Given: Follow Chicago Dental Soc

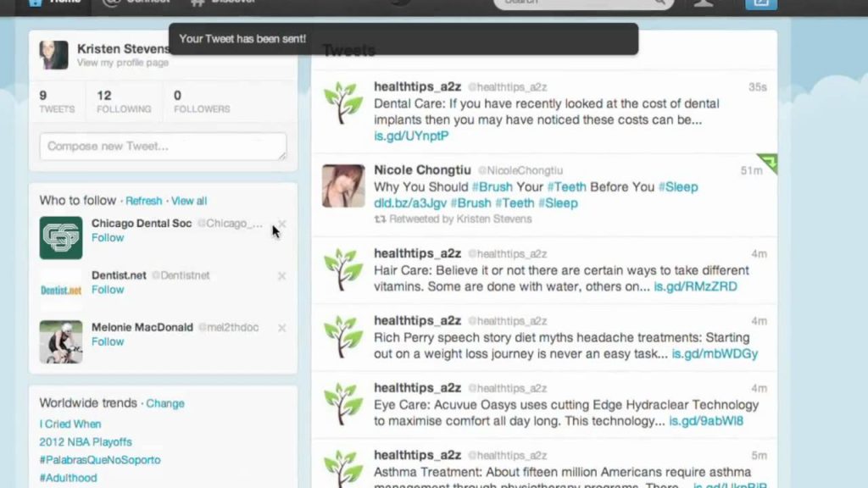Looking at the screenshot, I should click(108, 237).
